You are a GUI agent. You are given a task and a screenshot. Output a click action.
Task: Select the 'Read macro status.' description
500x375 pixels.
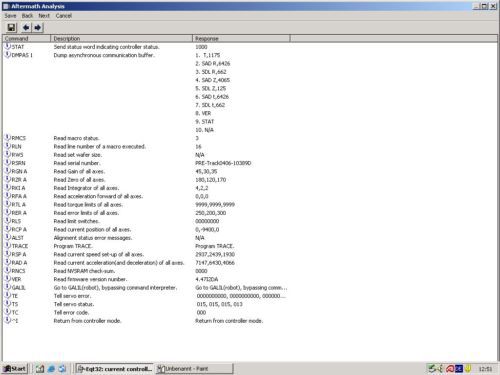(77, 138)
